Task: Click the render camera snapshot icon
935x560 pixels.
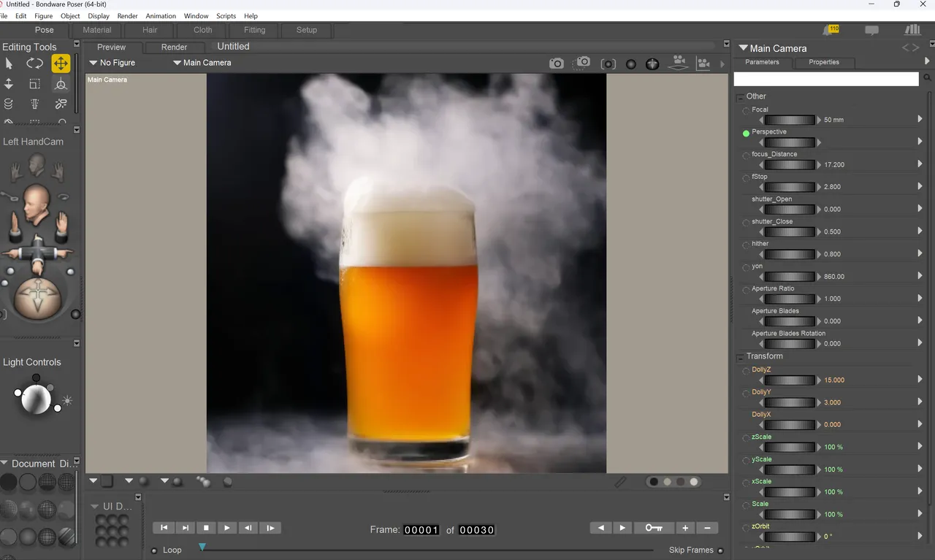Action: (557, 64)
